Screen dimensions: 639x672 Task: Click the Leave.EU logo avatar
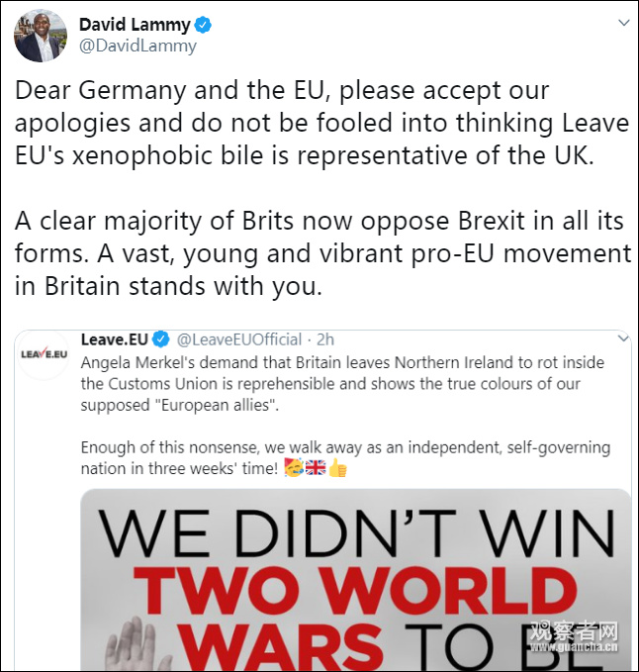coord(44,355)
